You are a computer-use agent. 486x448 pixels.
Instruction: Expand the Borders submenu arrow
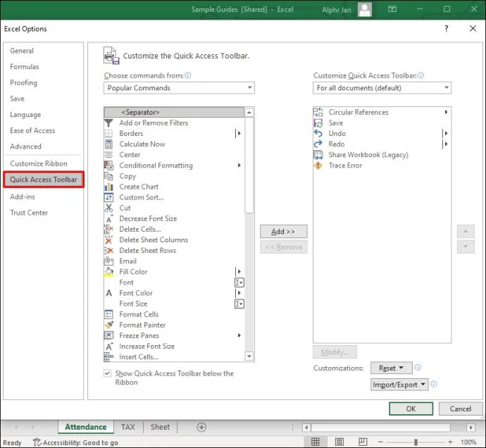pyautogui.click(x=238, y=134)
